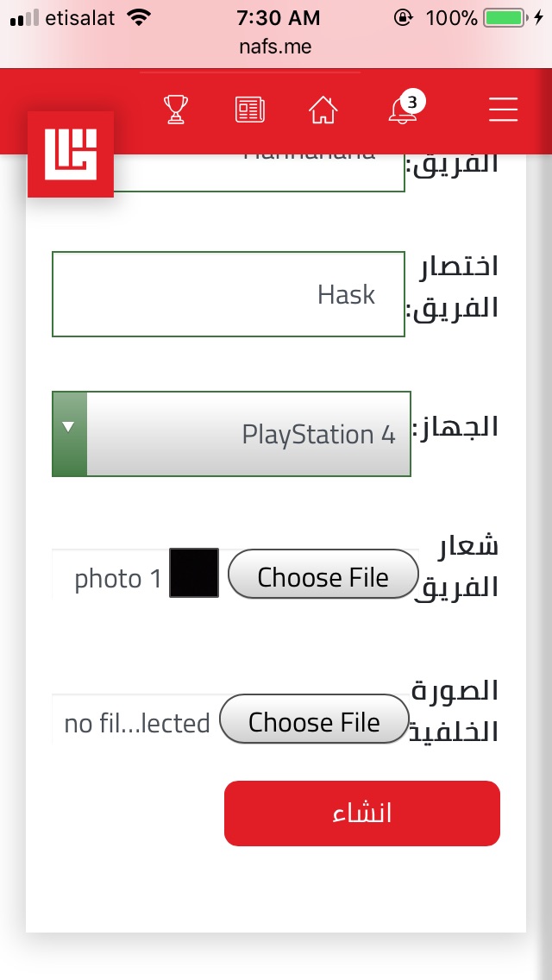Click the Hask team abbreviation field
552x980 pixels.
tap(229, 294)
